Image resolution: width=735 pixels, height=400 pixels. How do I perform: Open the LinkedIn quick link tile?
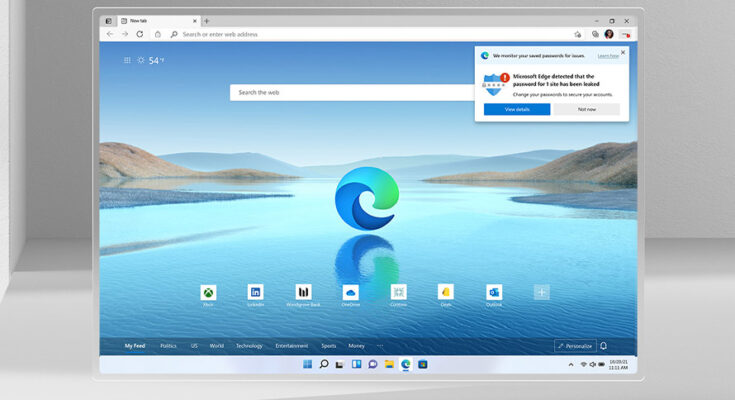coord(255,295)
